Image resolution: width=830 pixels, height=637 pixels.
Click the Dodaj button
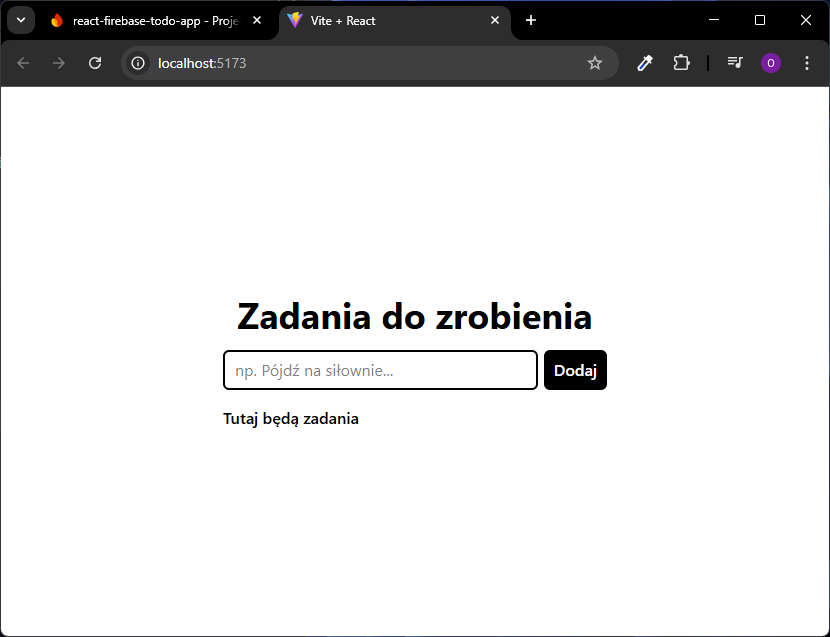[575, 370]
